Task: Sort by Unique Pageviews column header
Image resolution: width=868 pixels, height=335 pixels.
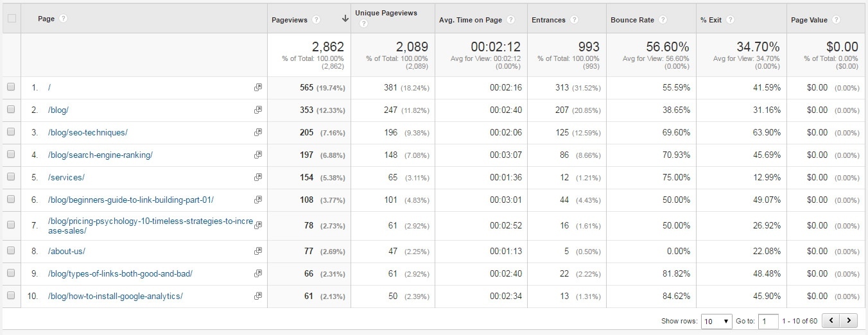Action: point(386,13)
